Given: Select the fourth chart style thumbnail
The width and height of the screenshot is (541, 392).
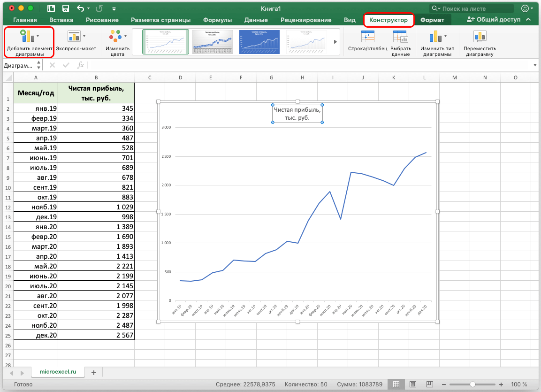Looking at the screenshot, I should point(306,42).
